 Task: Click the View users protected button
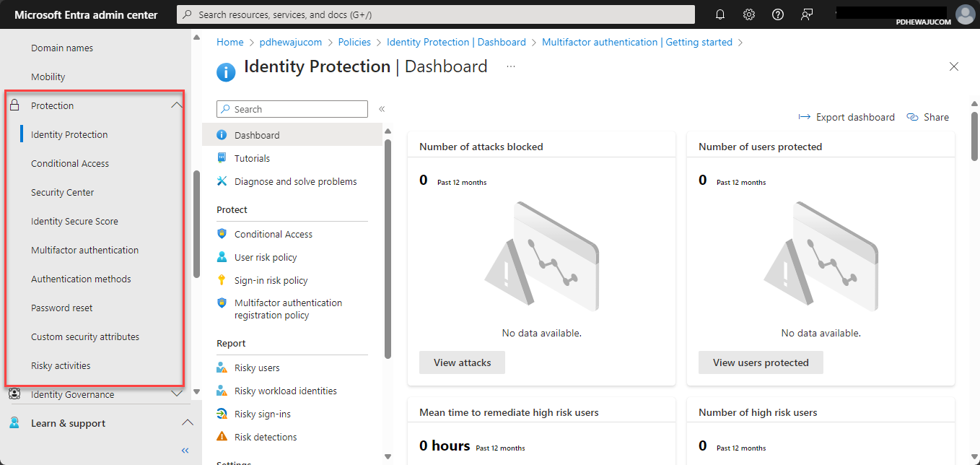pyautogui.click(x=761, y=362)
